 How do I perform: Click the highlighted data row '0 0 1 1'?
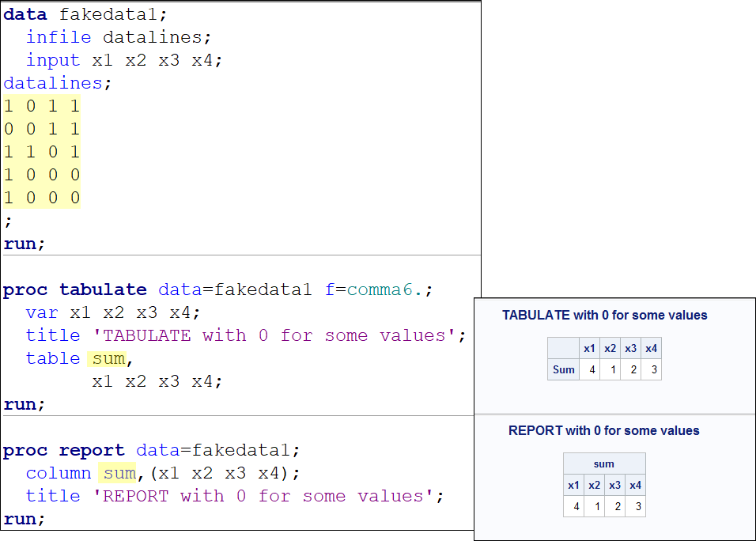(x=42, y=129)
